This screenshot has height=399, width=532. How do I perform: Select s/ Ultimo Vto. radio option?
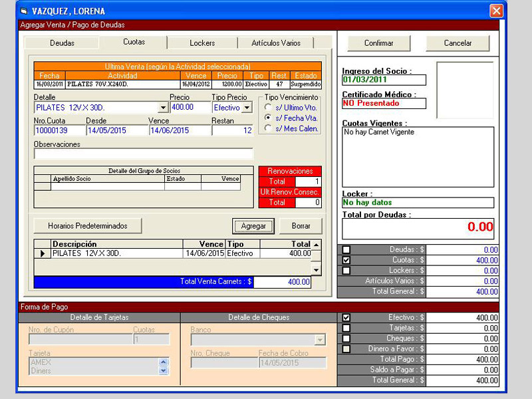pyautogui.click(x=268, y=107)
